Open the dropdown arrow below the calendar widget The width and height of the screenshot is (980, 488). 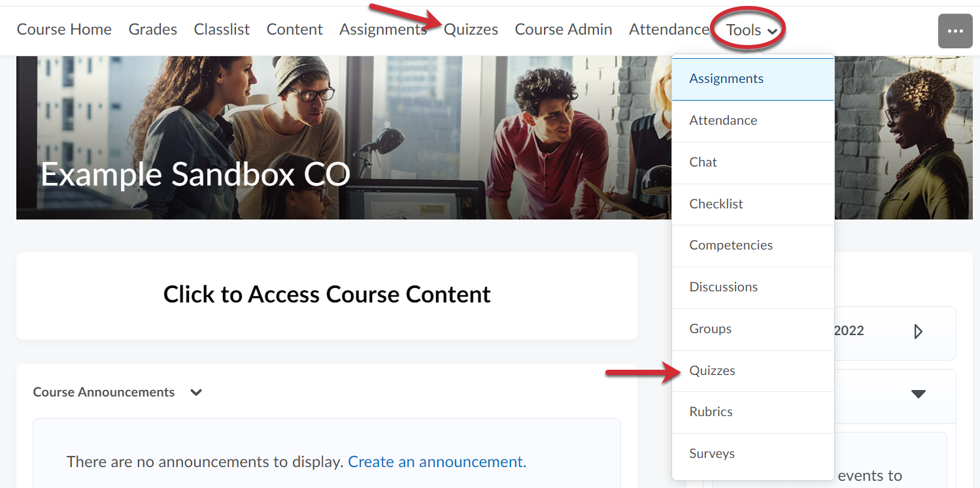click(x=919, y=395)
